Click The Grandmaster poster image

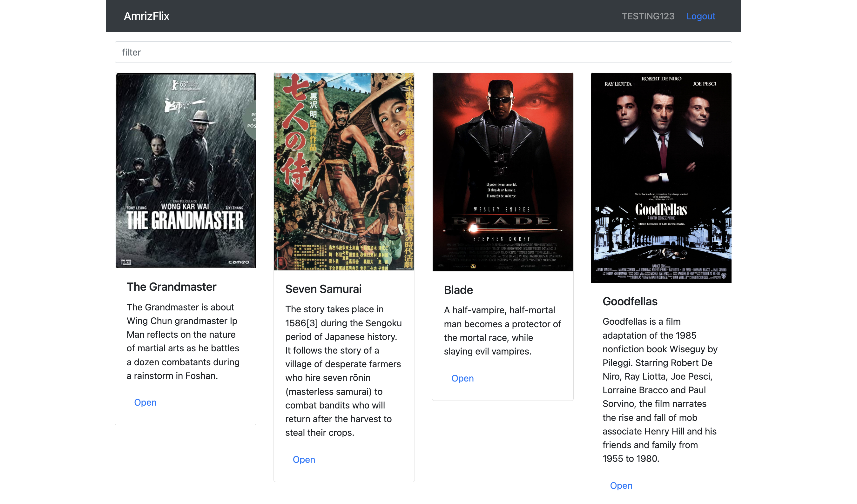[185, 170]
